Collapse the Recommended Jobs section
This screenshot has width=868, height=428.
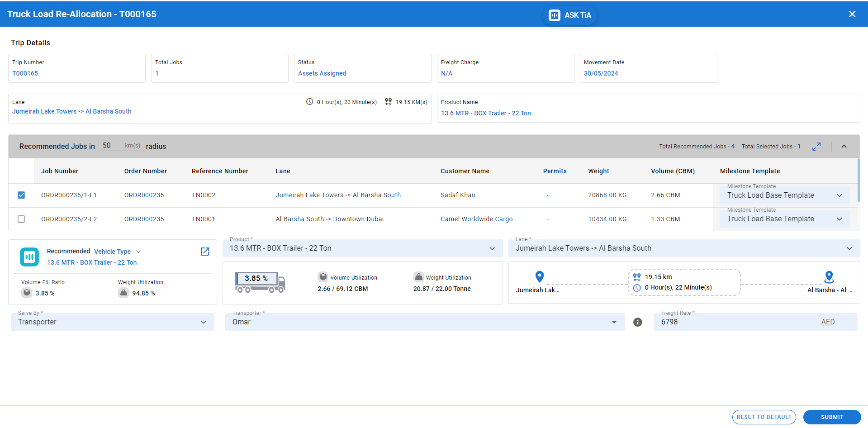pyautogui.click(x=844, y=147)
